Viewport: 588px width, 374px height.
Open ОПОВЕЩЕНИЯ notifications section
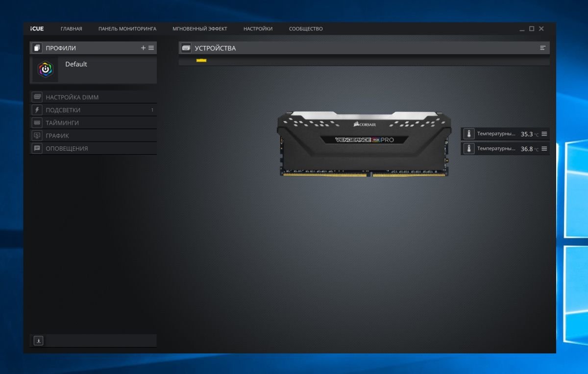coord(93,148)
